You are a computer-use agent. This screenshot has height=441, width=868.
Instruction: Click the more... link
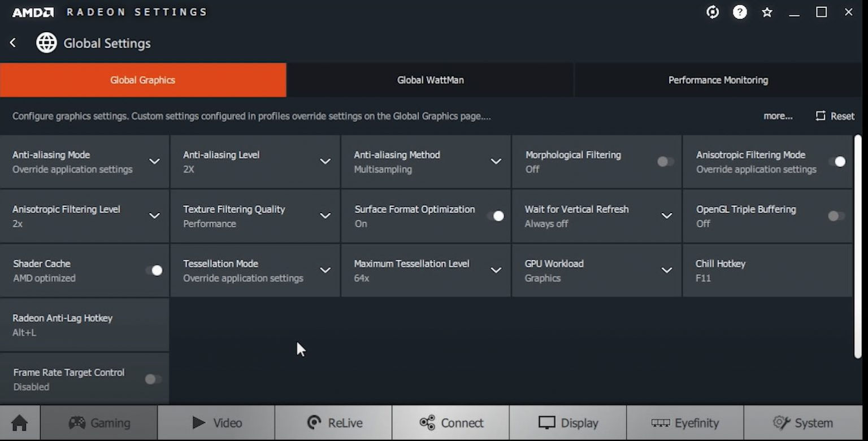pos(778,116)
